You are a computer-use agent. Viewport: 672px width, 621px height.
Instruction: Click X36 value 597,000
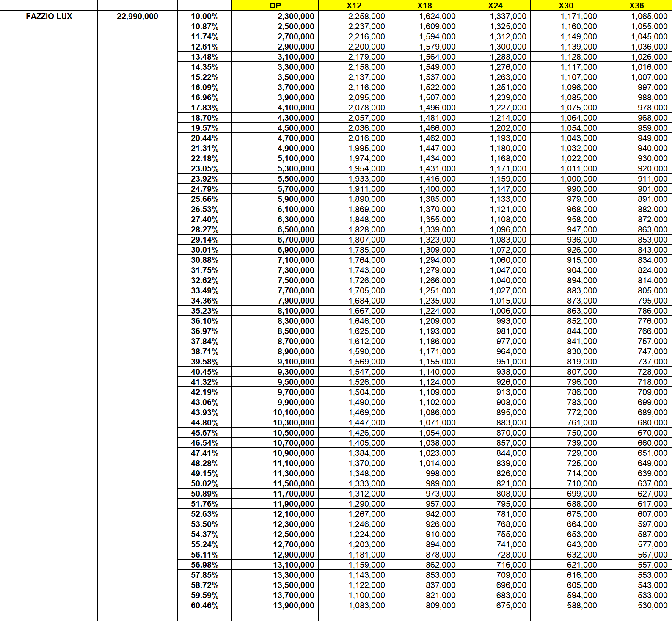(x=636, y=524)
